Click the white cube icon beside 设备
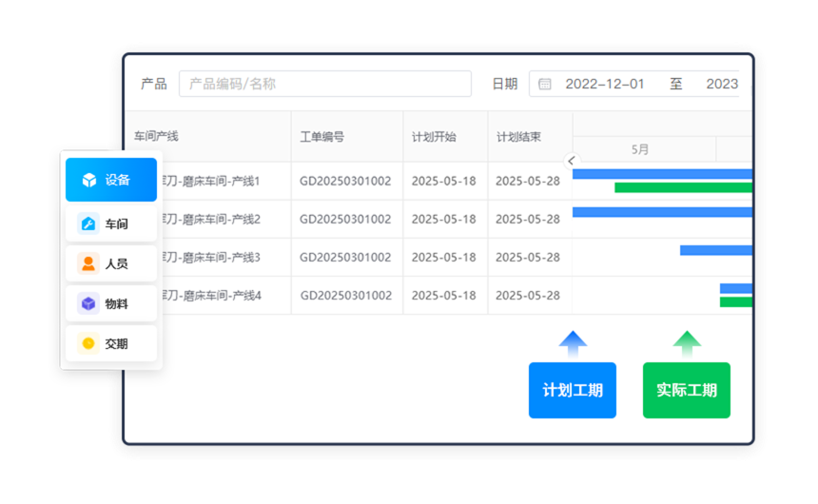 point(89,180)
